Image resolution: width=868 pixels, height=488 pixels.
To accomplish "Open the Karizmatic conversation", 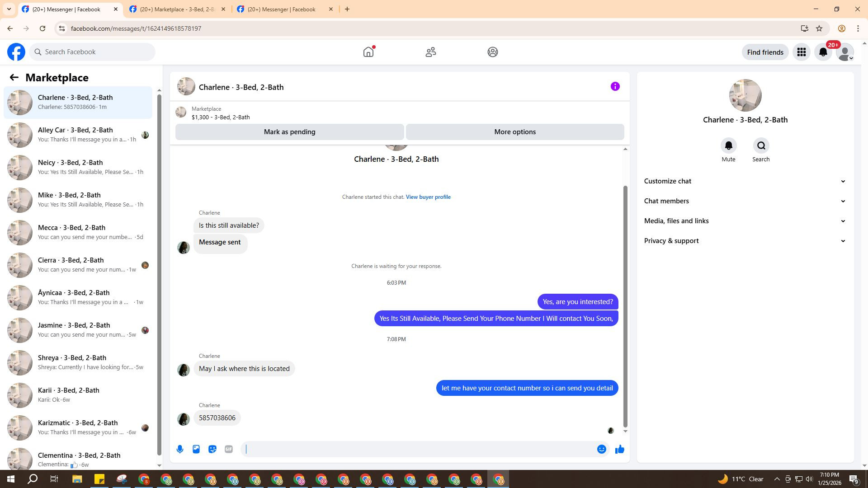I will click(78, 427).
